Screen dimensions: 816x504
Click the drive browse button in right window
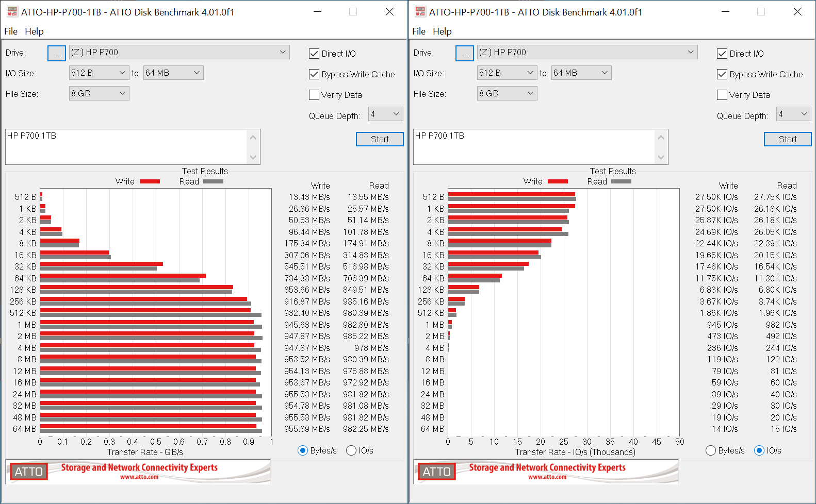(x=465, y=53)
